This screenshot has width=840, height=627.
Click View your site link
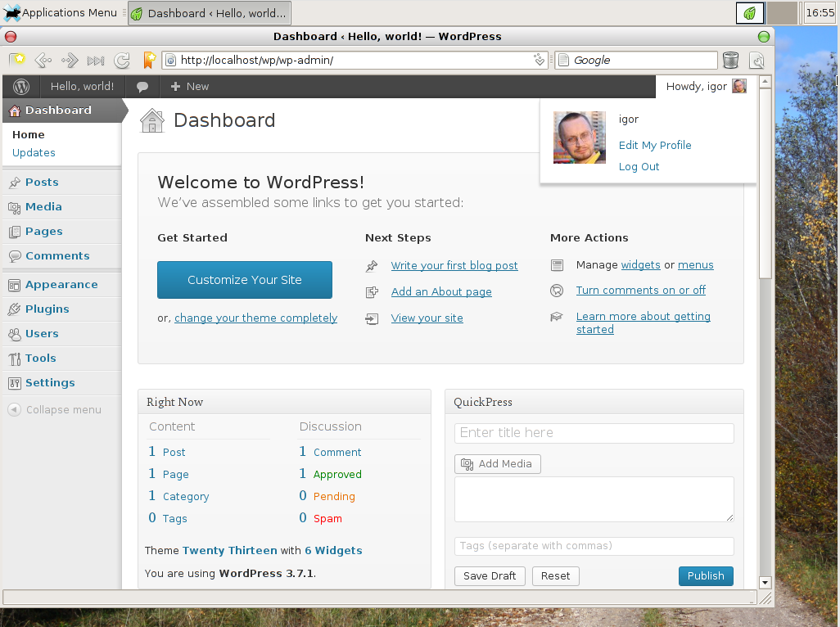coord(427,318)
